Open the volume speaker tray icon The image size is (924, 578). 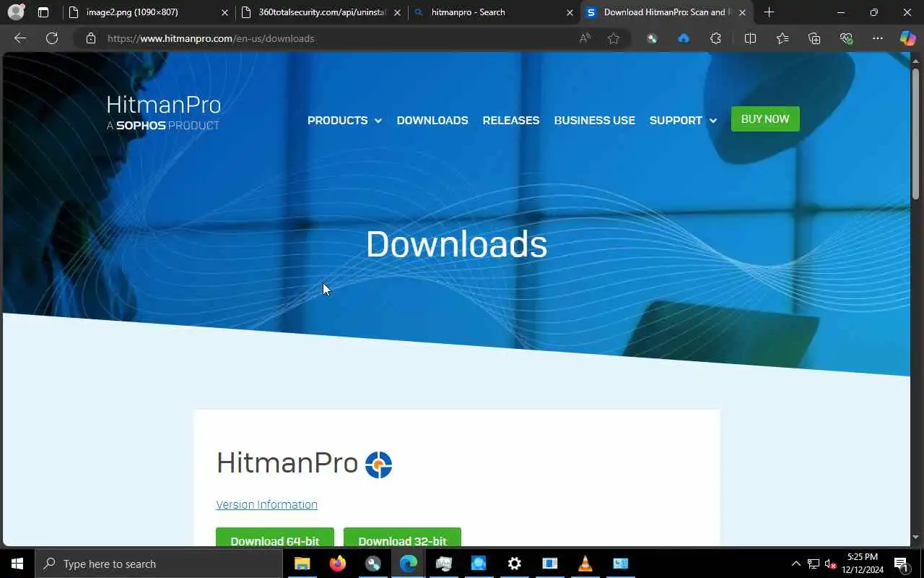(x=830, y=564)
